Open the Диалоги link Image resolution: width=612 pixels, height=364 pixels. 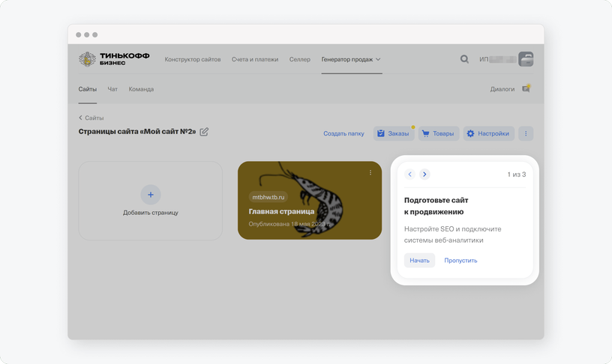point(502,89)
